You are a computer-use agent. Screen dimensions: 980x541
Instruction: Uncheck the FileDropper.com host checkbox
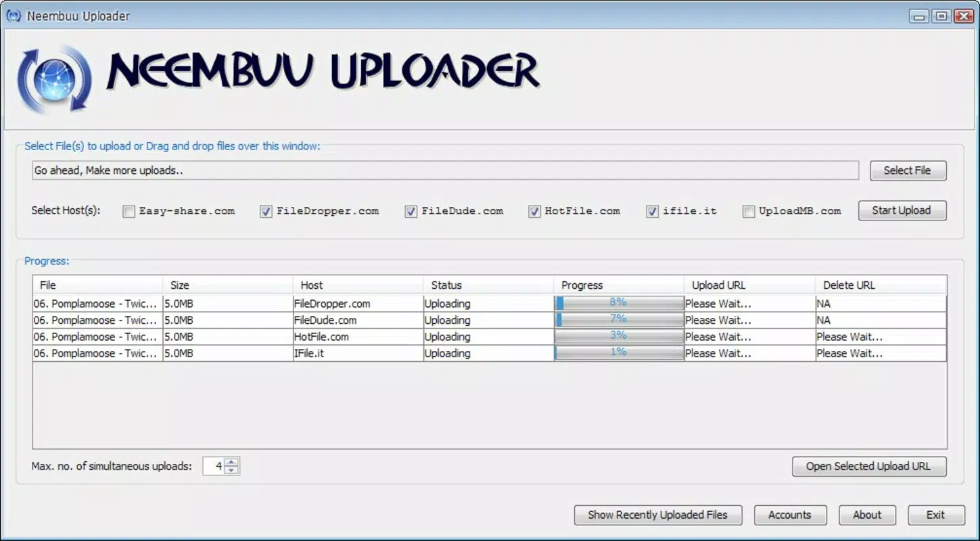pyautogui.click(x=266, y=212)
